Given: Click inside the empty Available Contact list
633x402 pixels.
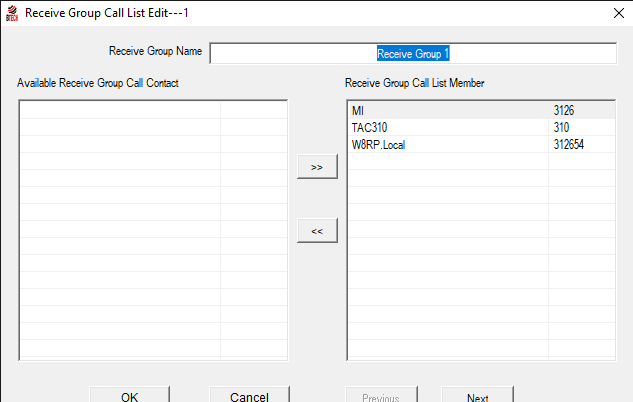Looking at the screenshot, I should pyautogui.click(x=153, y=230).
